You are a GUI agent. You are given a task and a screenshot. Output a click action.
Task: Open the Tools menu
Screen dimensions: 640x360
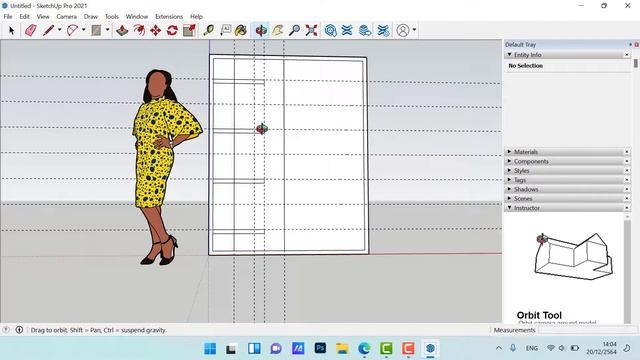[x=111, y=17]
